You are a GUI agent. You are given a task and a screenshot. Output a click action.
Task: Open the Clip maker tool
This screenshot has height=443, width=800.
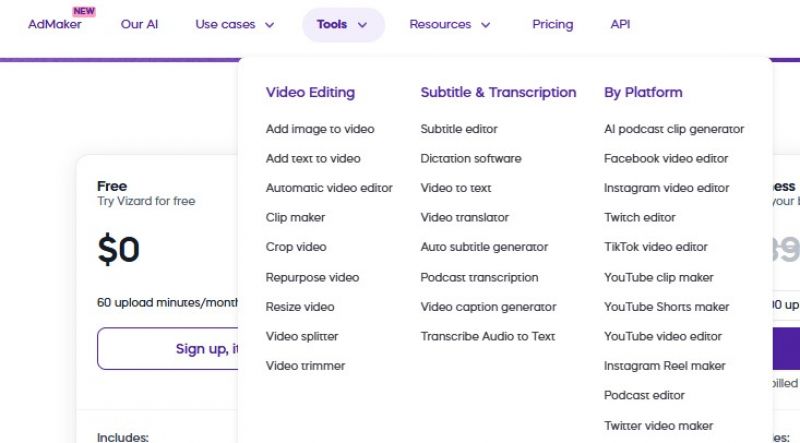(295, 217)
